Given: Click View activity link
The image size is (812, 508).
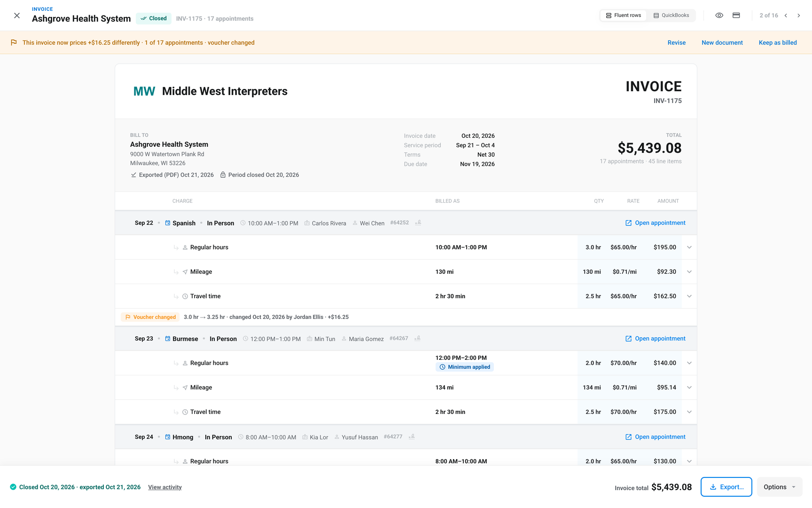Looking at the screenshot, I should click(165, 487).
